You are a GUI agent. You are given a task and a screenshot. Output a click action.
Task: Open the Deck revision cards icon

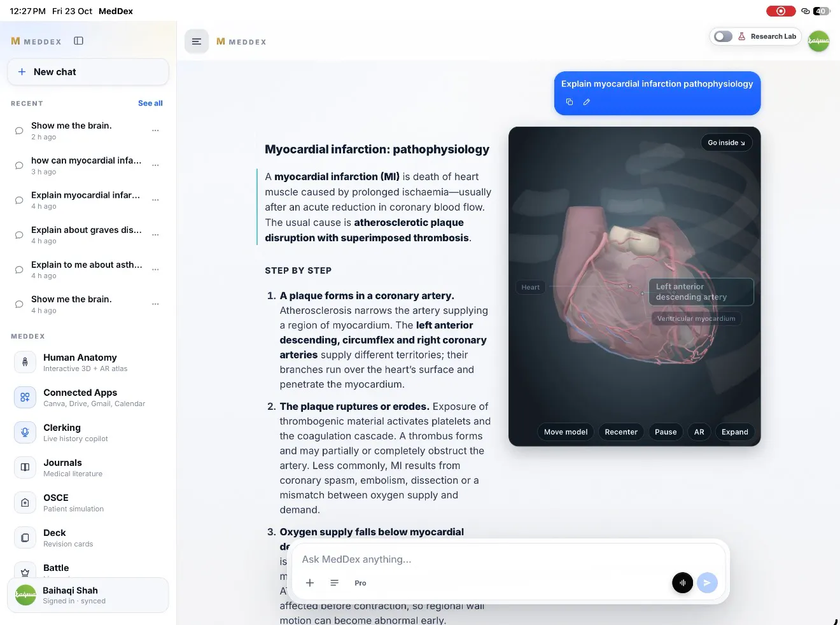(25, 537)
